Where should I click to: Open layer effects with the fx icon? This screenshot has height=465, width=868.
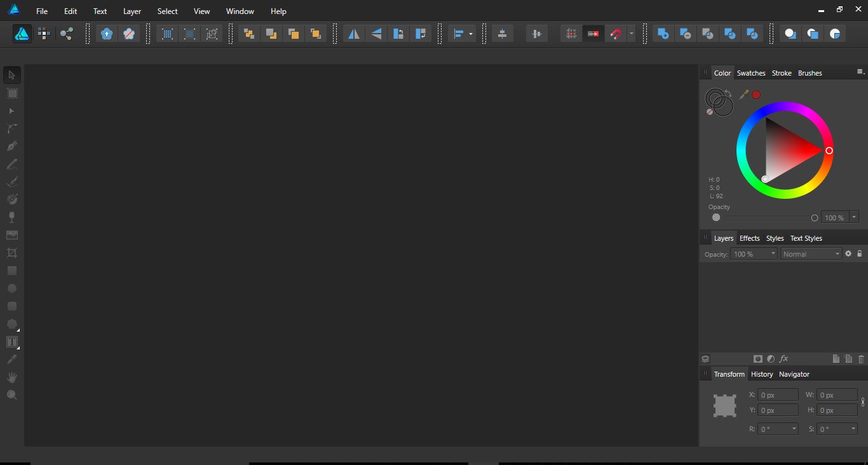pyautogui.click(x=783, y=359)
